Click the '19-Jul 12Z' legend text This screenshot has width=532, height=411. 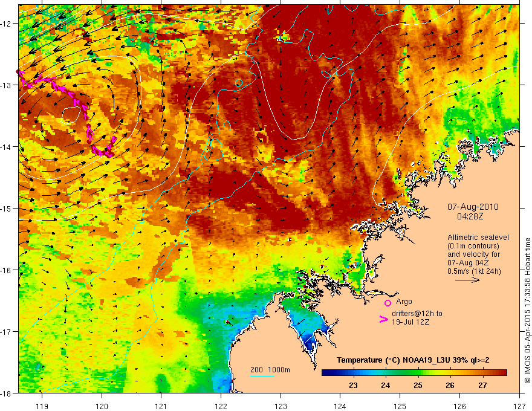pos(410,322)
